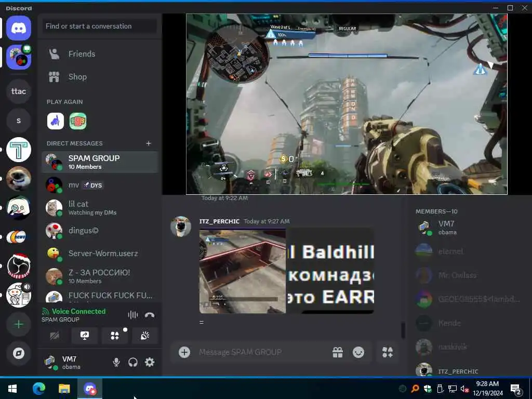Screen dimensions: 532x399
Task: Select SPAM GROUP conversation
Action: 100,162
